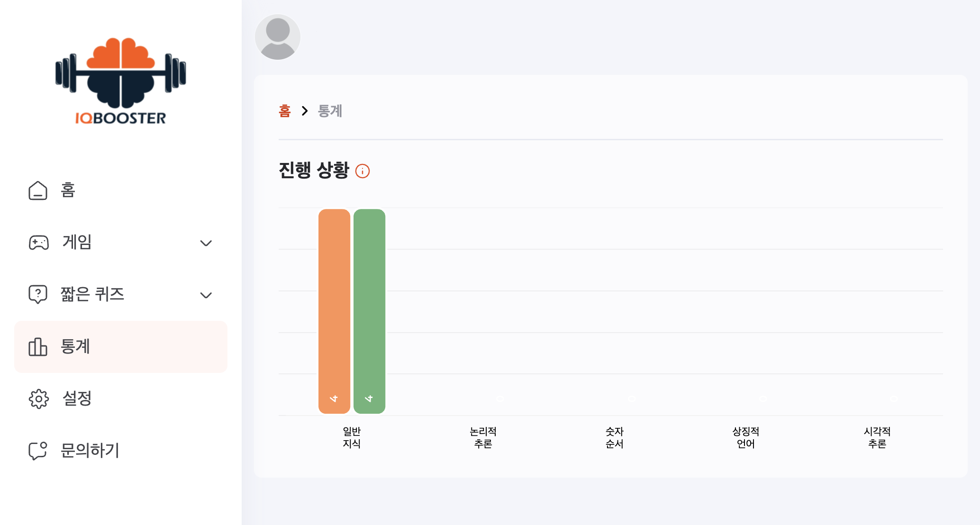Screen dimensions: 980x525
Task: Click the green 일반 지식 bar
Action: coord(369,311)
